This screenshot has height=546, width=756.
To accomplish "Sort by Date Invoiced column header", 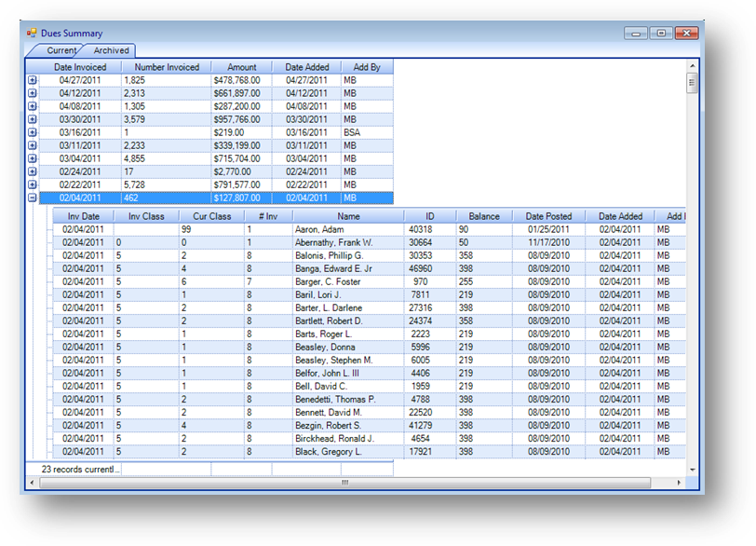I will tap(80, 67).
